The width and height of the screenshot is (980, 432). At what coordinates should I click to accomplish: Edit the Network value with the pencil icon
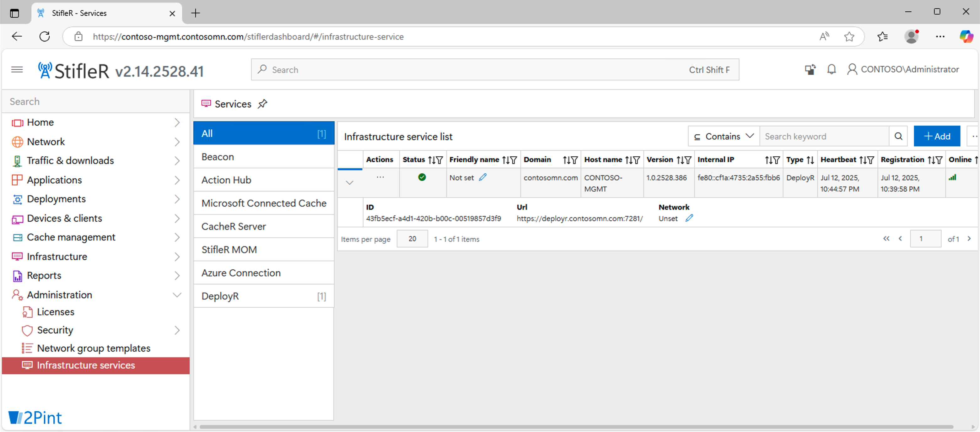[689, 218]
